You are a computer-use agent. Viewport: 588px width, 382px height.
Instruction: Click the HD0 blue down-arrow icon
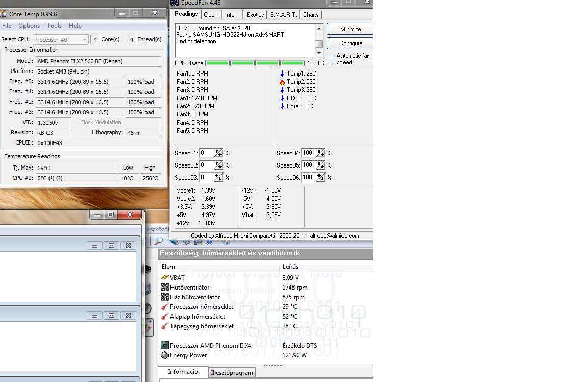(282, 98)
